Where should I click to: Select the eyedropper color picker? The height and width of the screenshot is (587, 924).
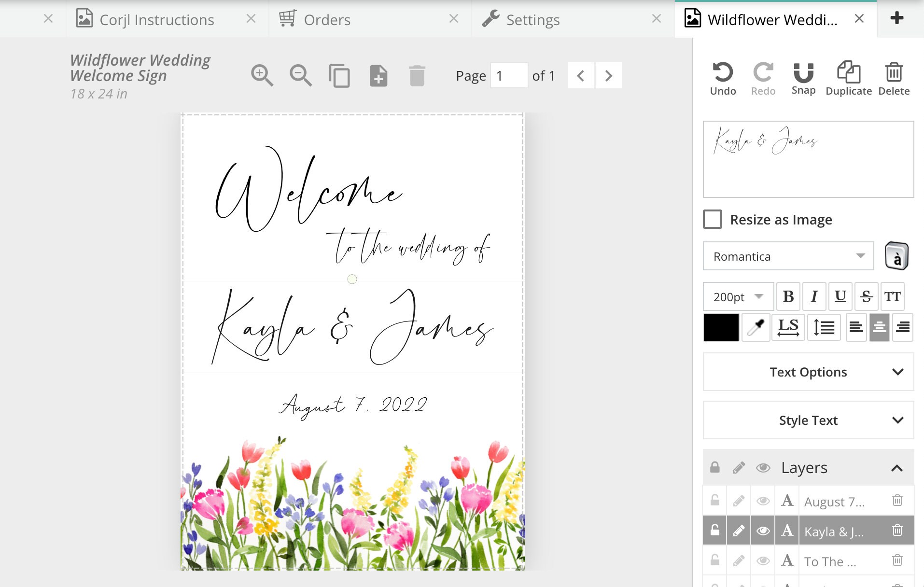756,327
